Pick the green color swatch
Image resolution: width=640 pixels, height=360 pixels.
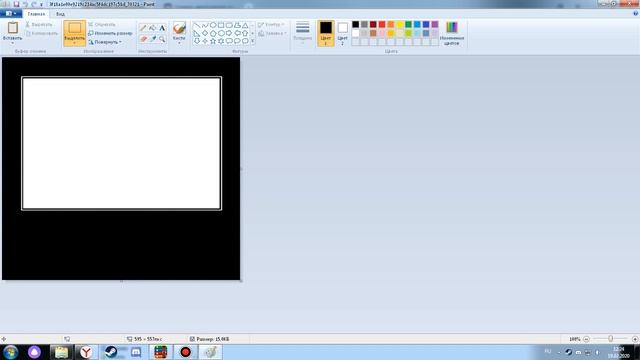pyautogui.click(x=408, y=24)
